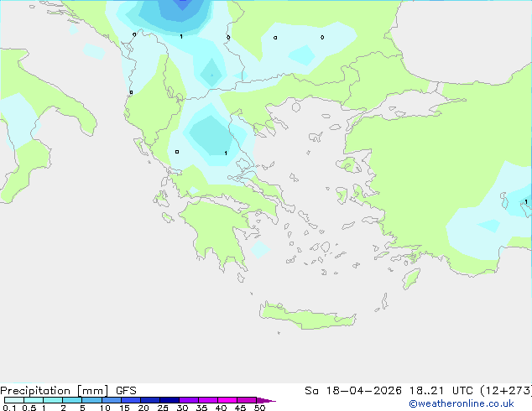
Task: Click the 0.5–1 mm legend color swatch
Action: click(x=34, y=400)
